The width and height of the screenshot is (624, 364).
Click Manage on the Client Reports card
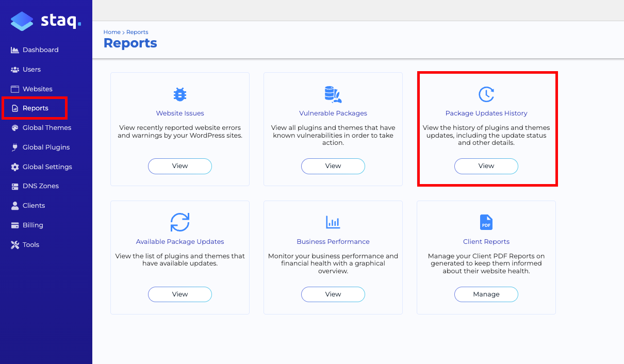486,294
